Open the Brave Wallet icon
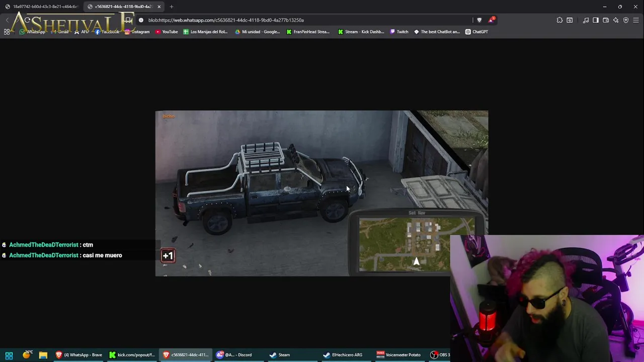644x362 pixels. click(x=606, y=20)
